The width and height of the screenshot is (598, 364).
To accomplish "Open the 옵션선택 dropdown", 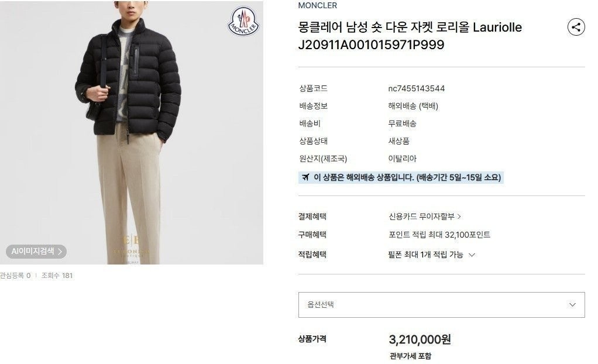I will [x=441, y=305].
